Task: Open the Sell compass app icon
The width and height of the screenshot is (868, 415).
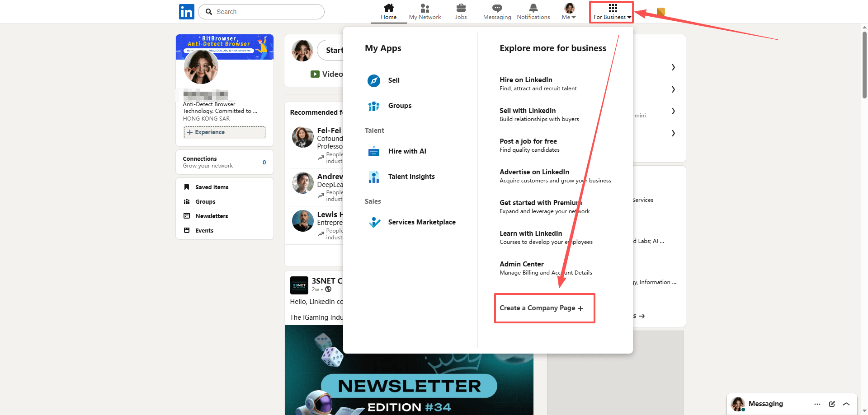Action: click(x=374, y=80)
